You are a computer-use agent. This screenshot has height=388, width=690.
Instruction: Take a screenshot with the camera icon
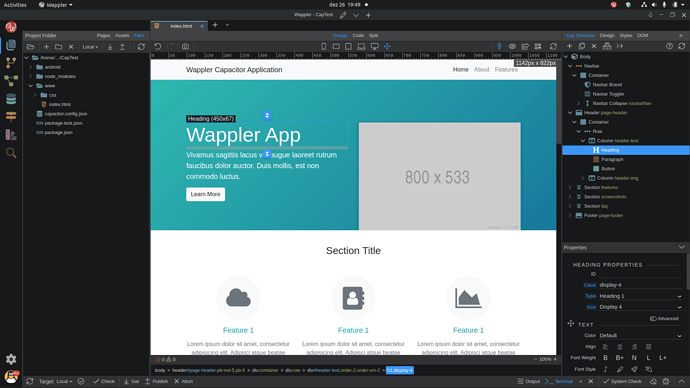[x=185, y=46]
